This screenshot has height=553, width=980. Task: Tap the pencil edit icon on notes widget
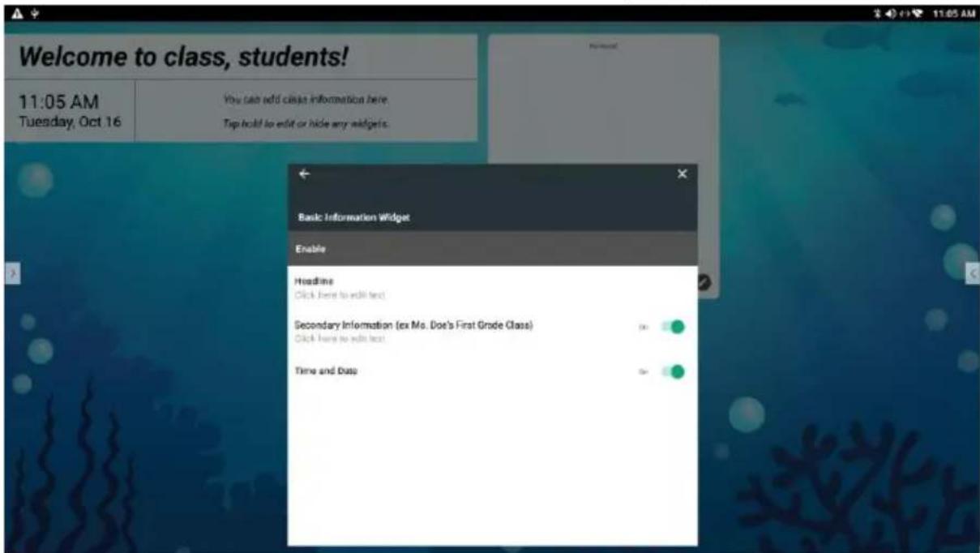pos(703,281)
